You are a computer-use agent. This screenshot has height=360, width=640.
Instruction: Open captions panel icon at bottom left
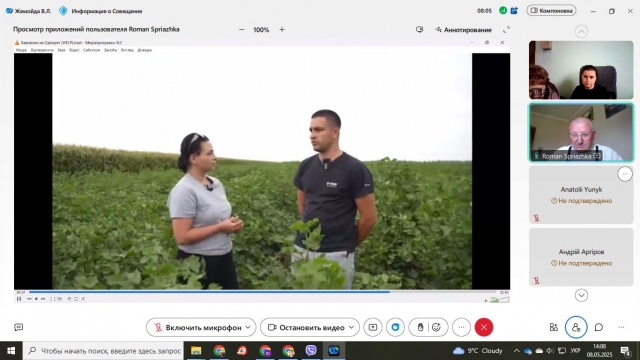tap(18, 327)
